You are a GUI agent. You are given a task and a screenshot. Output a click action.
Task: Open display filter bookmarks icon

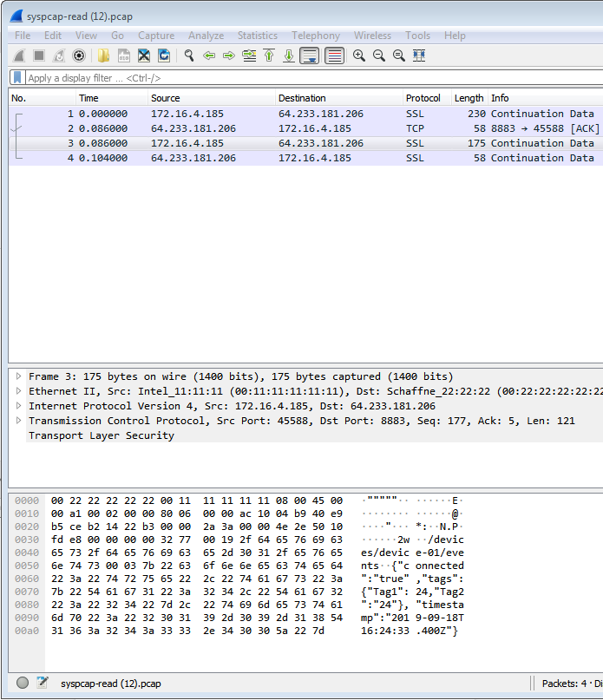point(17,78)
